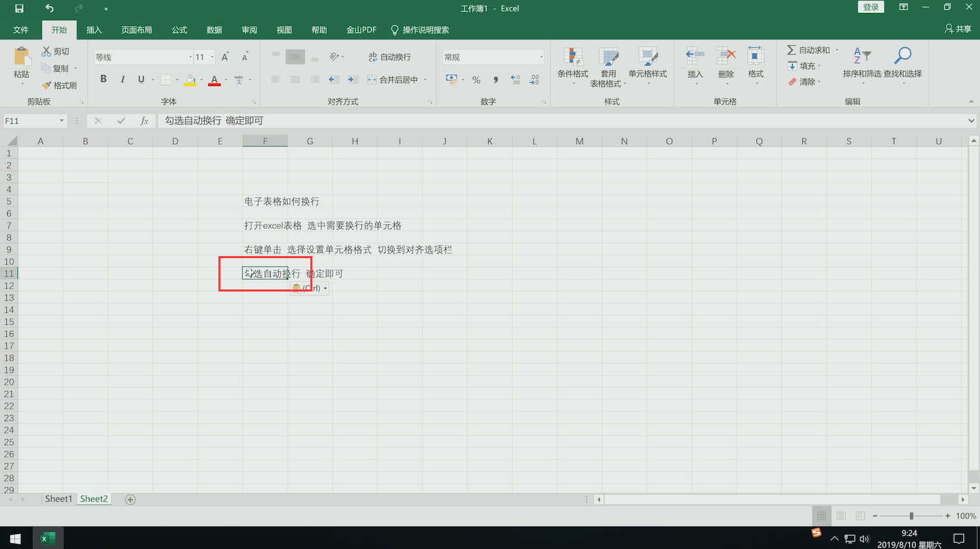This screenshot has width=980, height=549.
Task: Open the font size dropdown showing 11
Action: coord(212,57)
